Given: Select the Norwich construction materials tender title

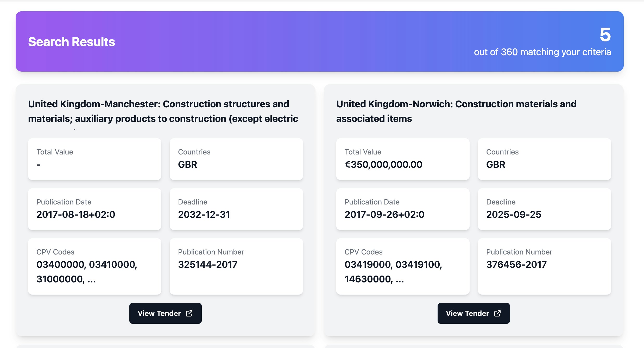Looking at the screenshot, I should (456, 111).
